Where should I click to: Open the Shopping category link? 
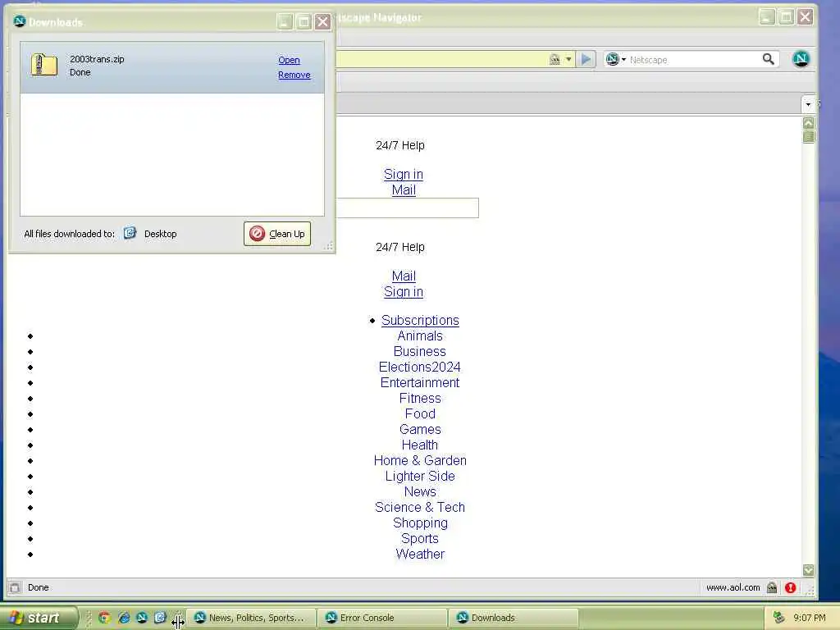coord(420,523)
